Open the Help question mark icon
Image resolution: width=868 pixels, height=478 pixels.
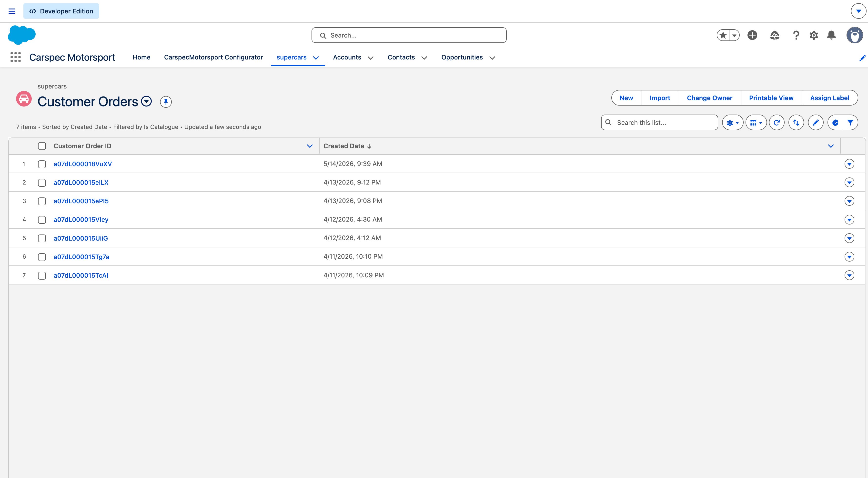796,35
